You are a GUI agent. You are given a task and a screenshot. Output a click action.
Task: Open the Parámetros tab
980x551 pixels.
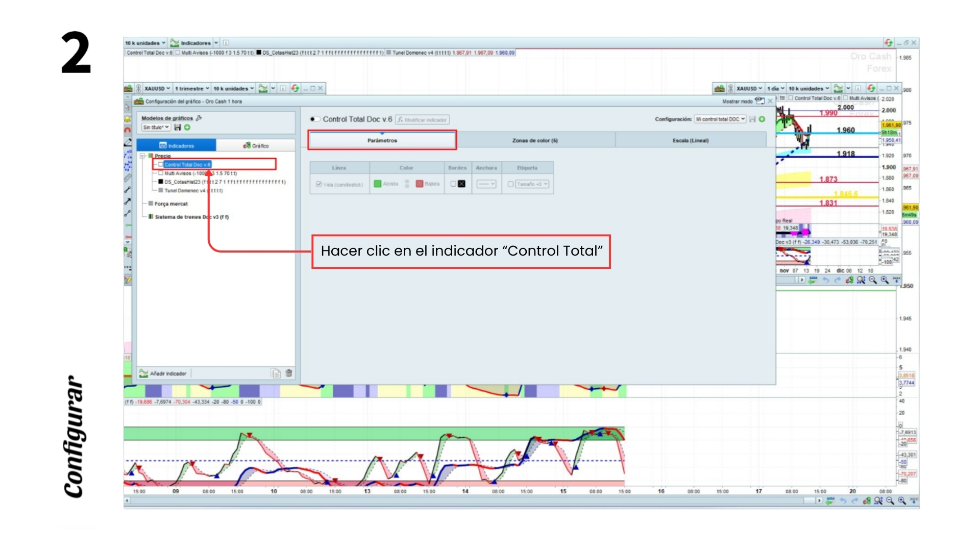(382, 140)
